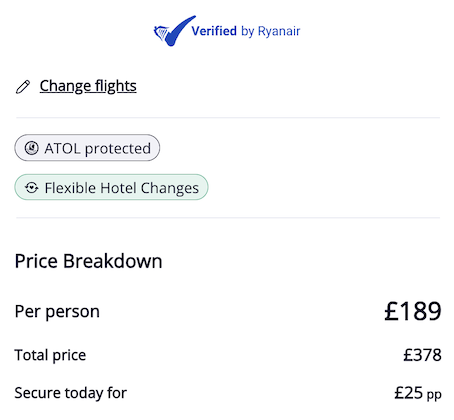Click the £25 deposit amount
This screenshot has width=454, height=420.
[409, 393]
